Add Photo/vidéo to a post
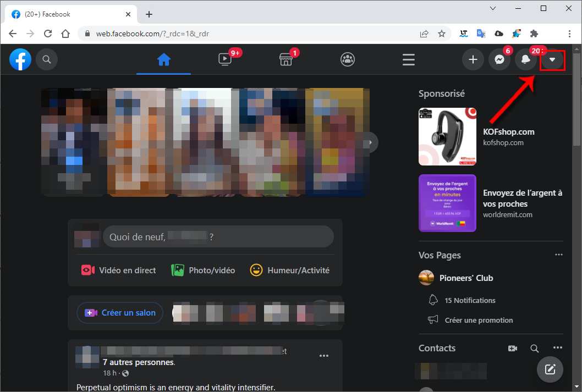This screenshot has width=582, height=392. click(x=203, y=270)
